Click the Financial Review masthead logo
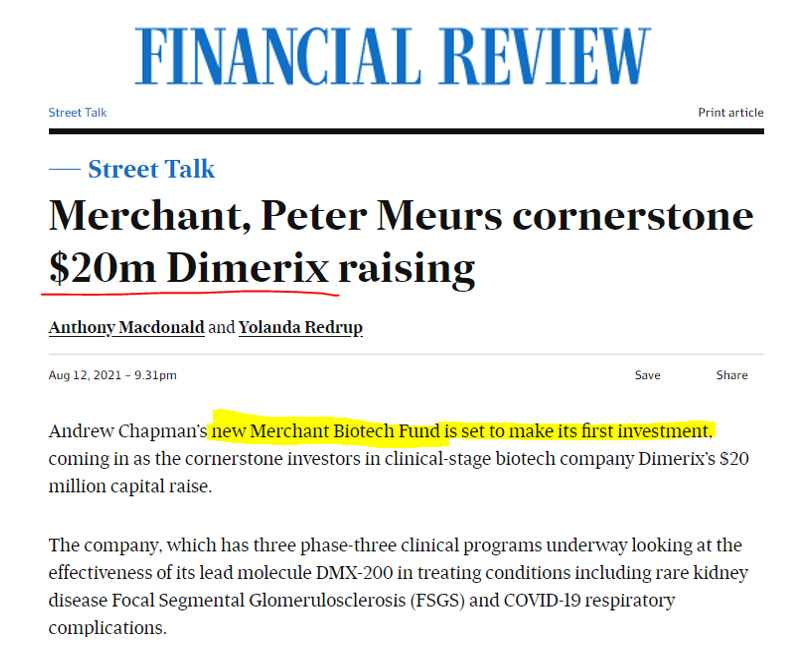791x669 pixels. click(x=392, y=56)
